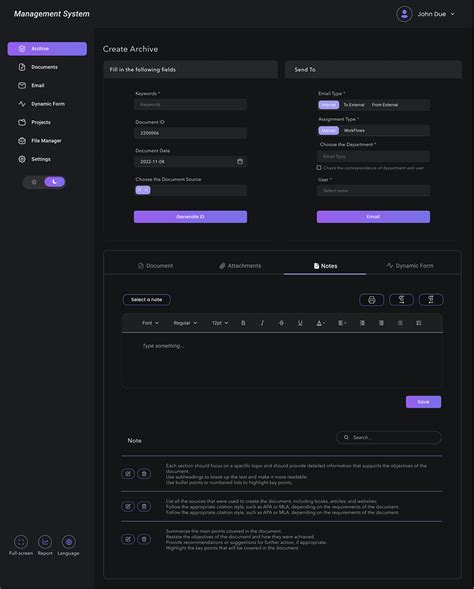
Task: Increase indent in the note editor
Action: (x=381, y=323)
